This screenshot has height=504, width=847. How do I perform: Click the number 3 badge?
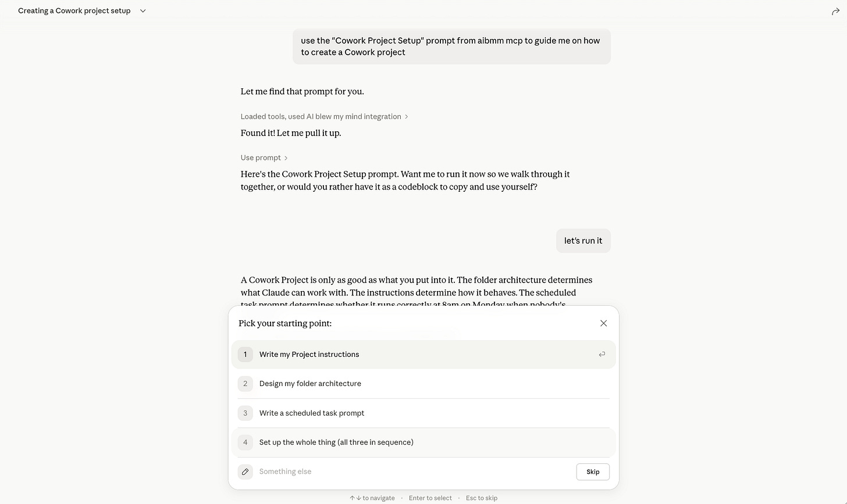[245, 413]
